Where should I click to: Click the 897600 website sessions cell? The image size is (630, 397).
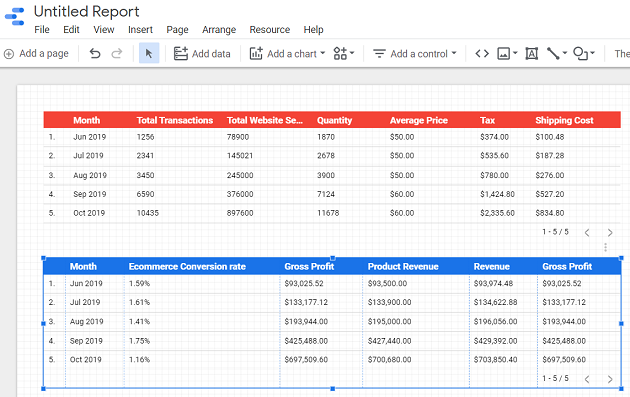tap(240, 213)
